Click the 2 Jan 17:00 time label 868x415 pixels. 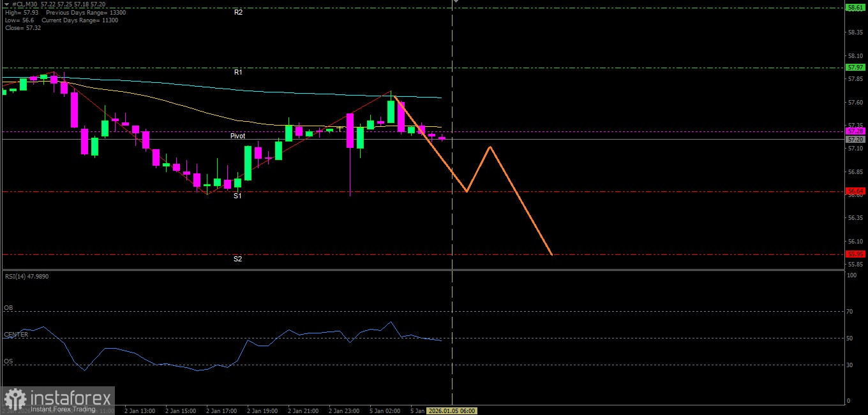point(221,411)
